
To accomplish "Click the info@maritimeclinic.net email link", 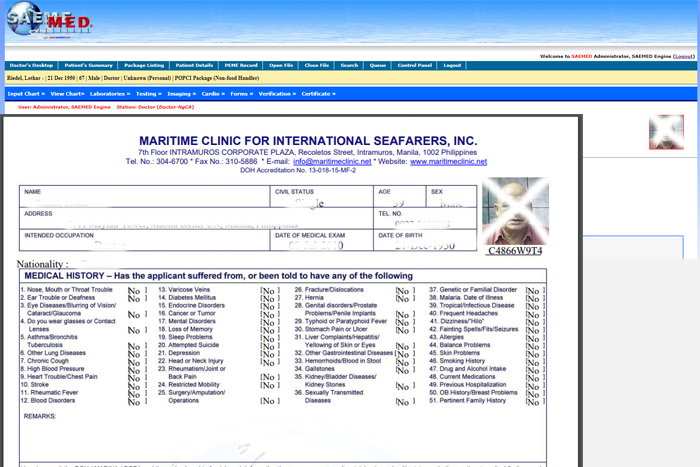I will [x=332, y=162].
